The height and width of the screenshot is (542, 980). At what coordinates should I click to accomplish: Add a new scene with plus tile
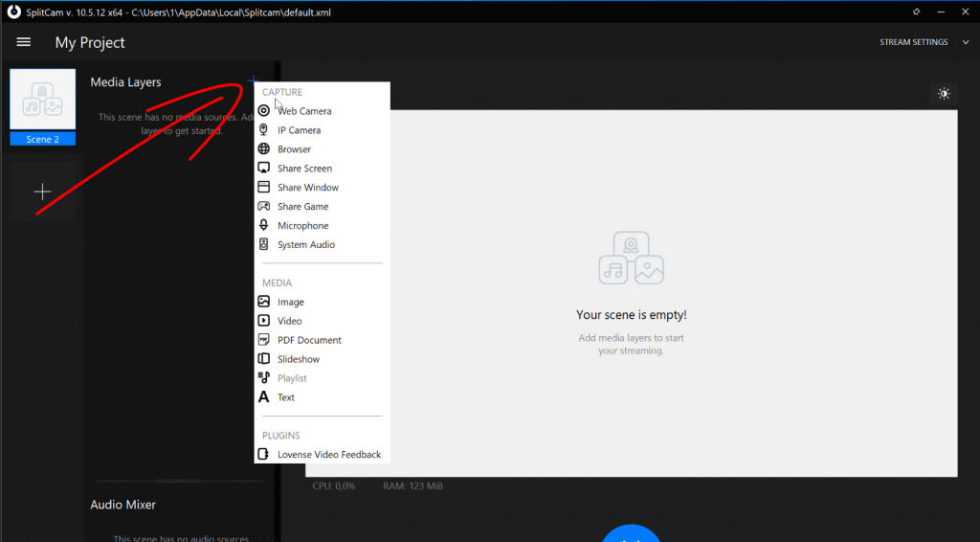(x=42, y=192)
